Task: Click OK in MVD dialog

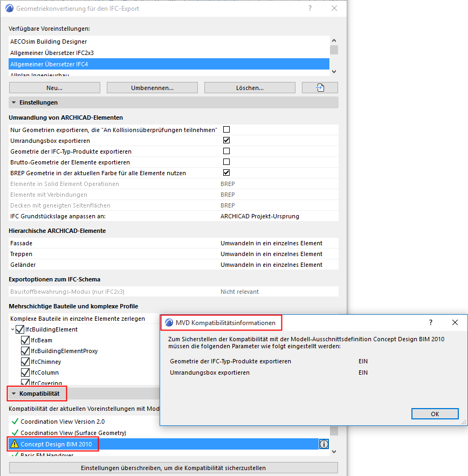Action: (x=435, y=414)
